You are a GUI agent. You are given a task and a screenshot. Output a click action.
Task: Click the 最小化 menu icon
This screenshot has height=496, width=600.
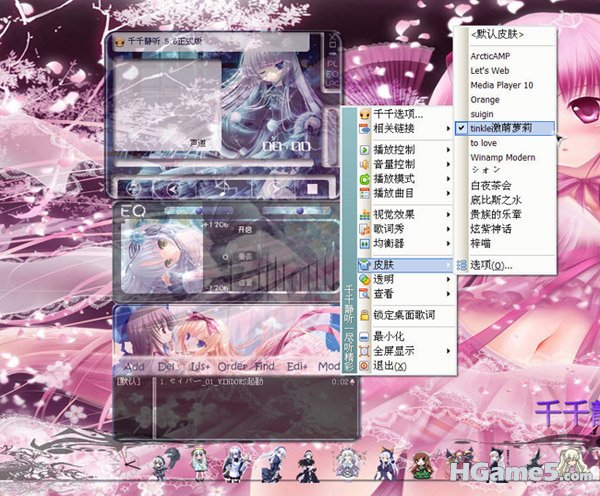pos(365,336)
